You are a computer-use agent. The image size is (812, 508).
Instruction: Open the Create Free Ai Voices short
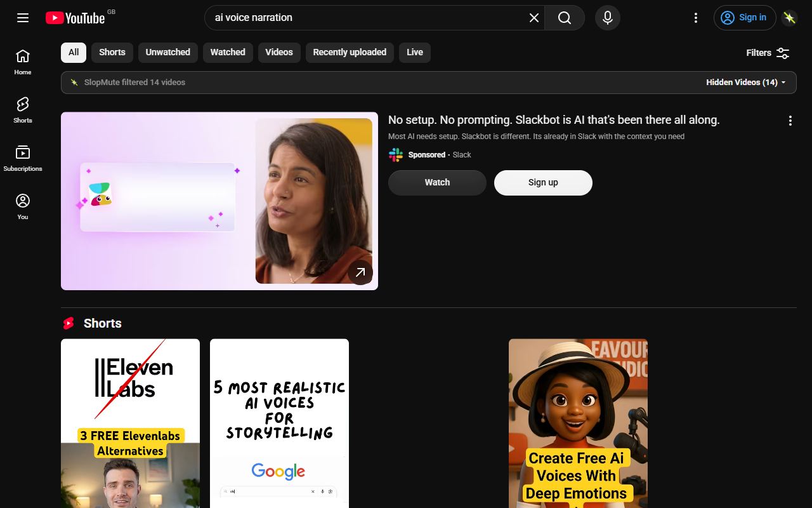pyautogui.click(x=578, y=424)
